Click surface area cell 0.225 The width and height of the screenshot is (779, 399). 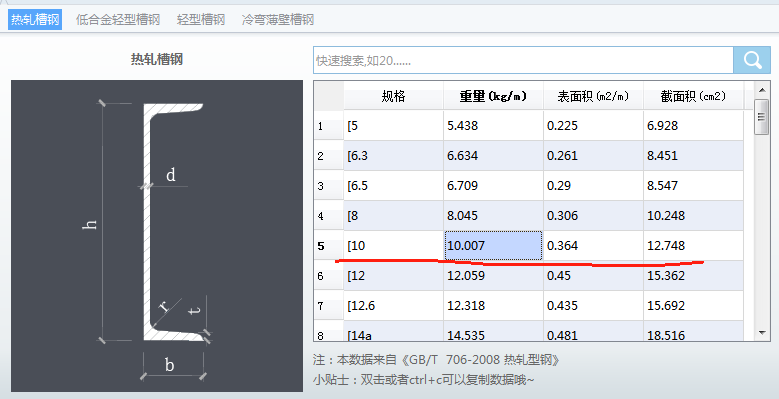593,126
